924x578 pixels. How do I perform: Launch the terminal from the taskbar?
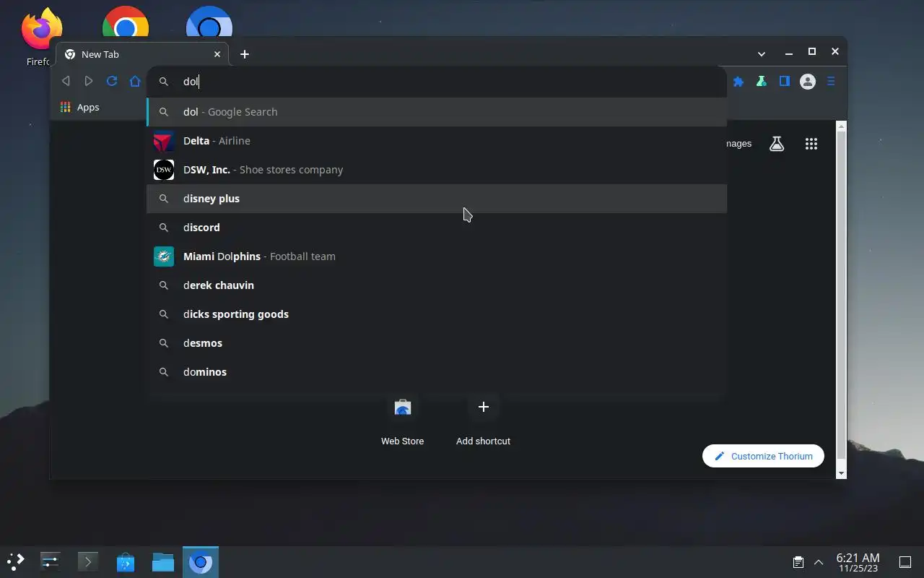[x=87, y=561]
